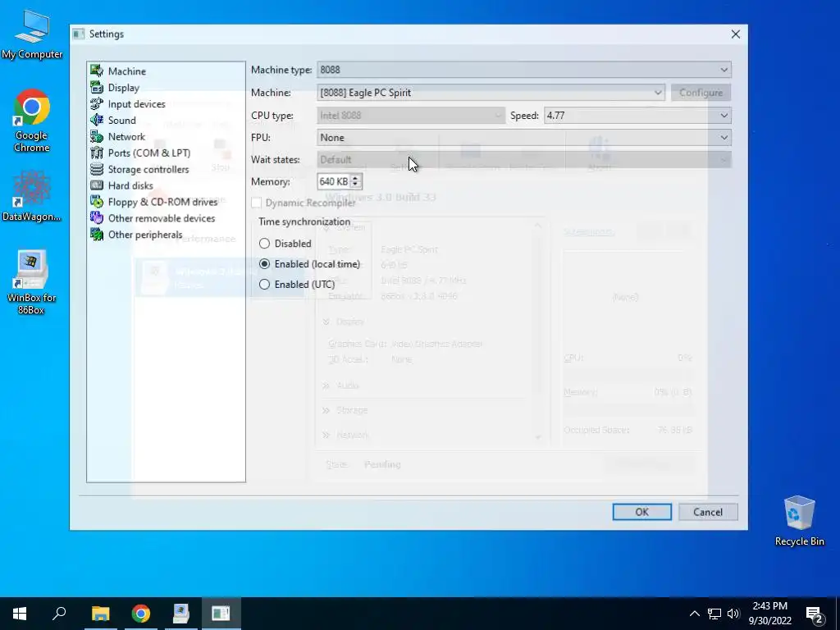Open Network settings icon

97,136
